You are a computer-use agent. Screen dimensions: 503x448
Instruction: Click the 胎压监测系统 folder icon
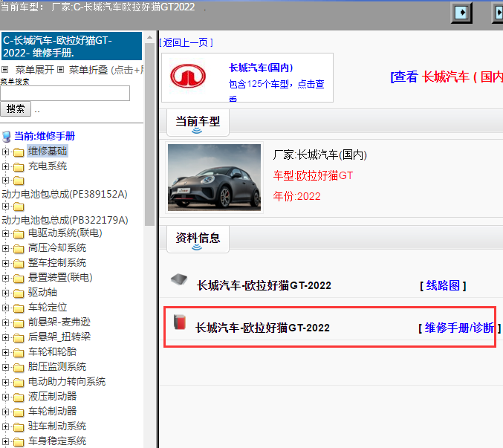coord(19,367)
